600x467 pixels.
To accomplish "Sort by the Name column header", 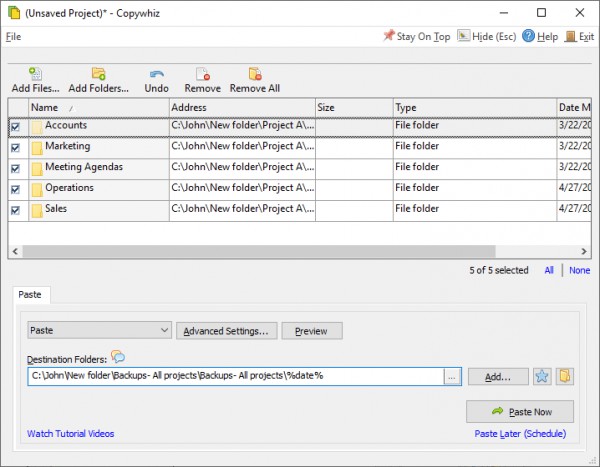I will coord(99,108).
